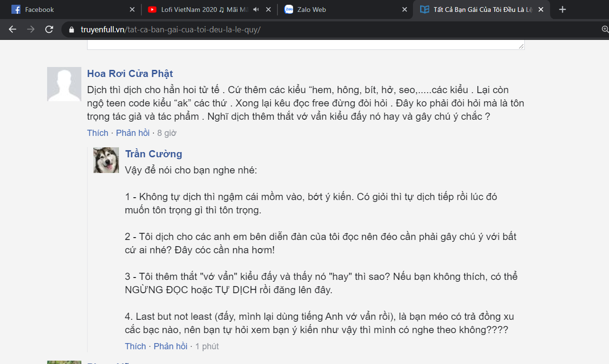Like the Hoa Rơi Cửa Phật comment
609x364 pixels.
tap(98, 133)
